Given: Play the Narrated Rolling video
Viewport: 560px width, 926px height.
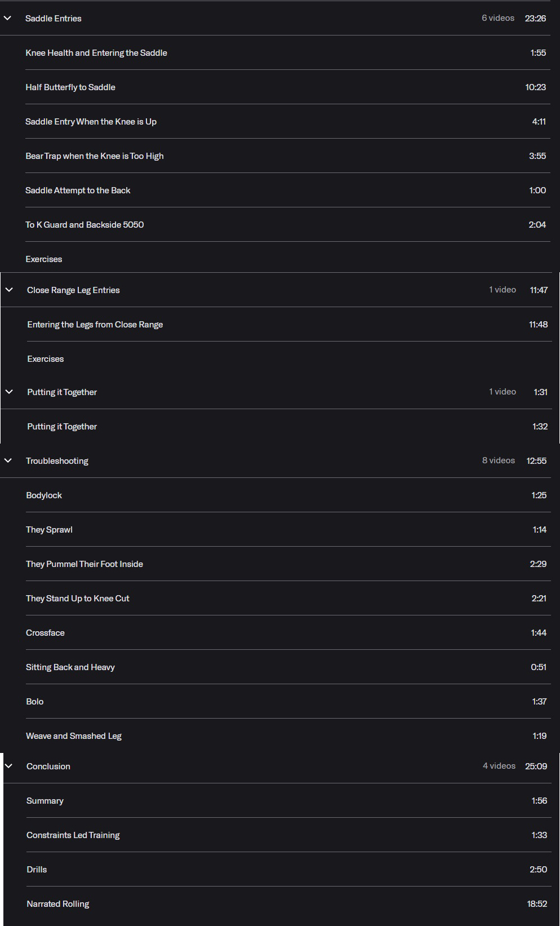Looking at the screenshot, I should pyautogui.click(x=289, y=903).
